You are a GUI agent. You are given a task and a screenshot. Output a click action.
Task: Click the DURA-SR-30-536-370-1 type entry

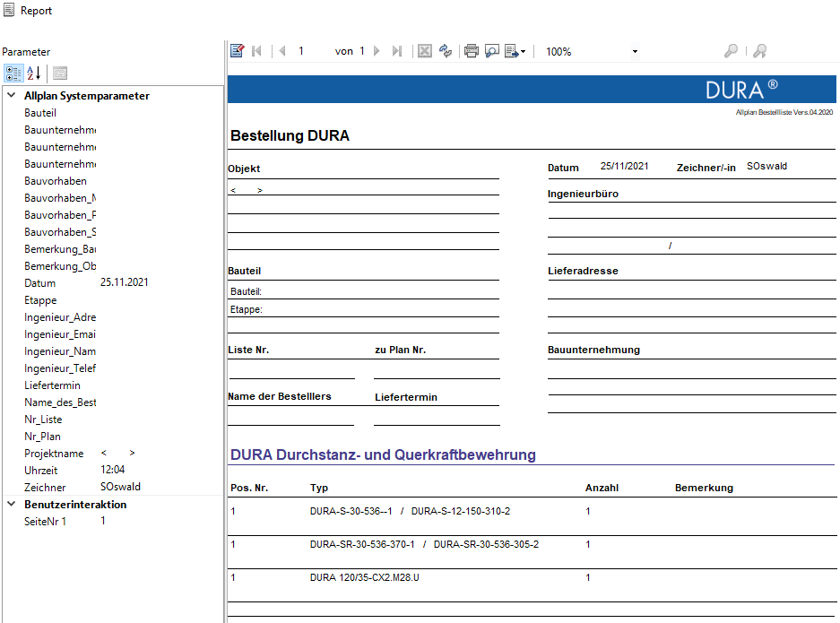(x=362, y=544)
